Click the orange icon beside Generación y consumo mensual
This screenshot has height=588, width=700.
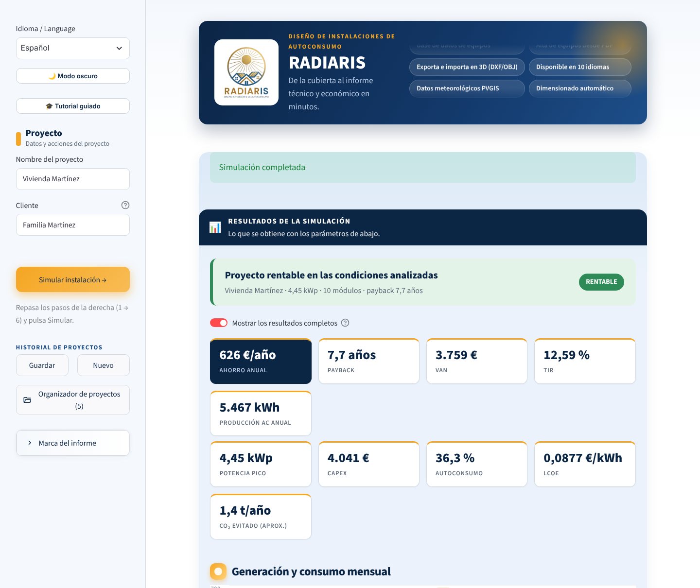pos(218,571)
